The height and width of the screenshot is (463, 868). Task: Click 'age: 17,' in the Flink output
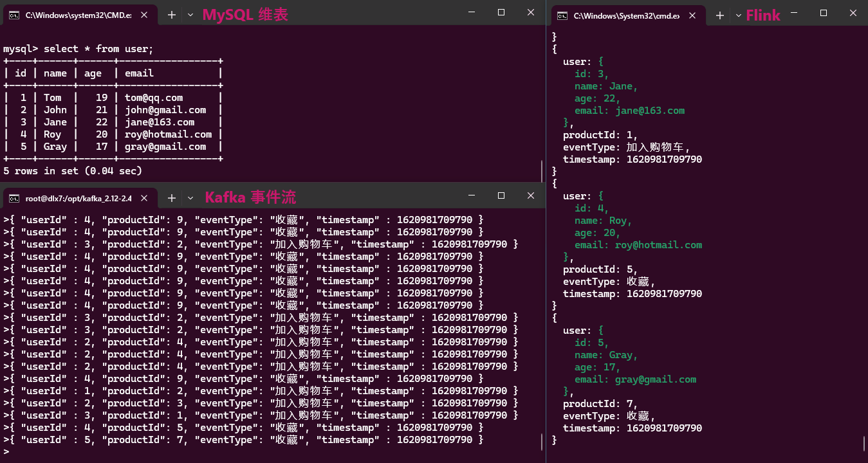tap(598, 367)
